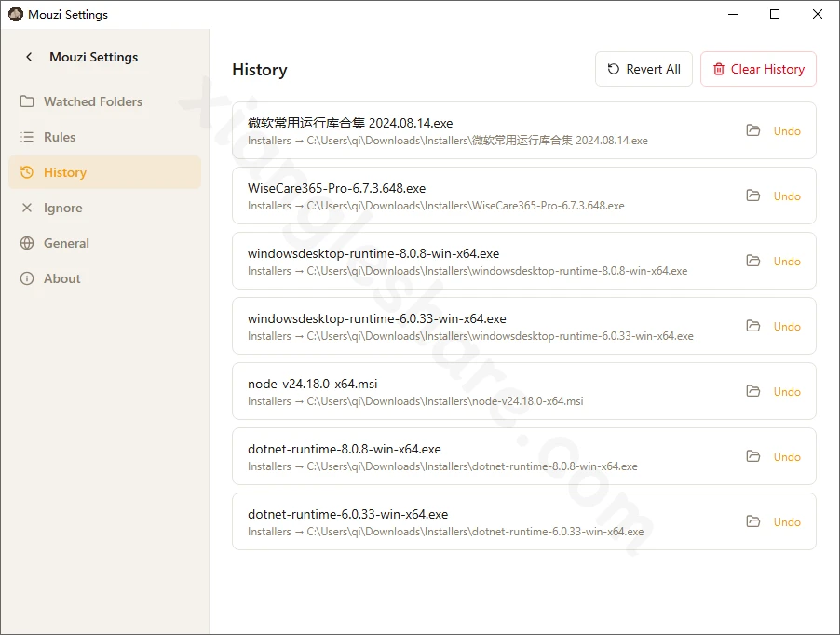Click title text WiseCare365-Pro-6.7.3.648.exe

pyautogui.click(x=336, y=188)
